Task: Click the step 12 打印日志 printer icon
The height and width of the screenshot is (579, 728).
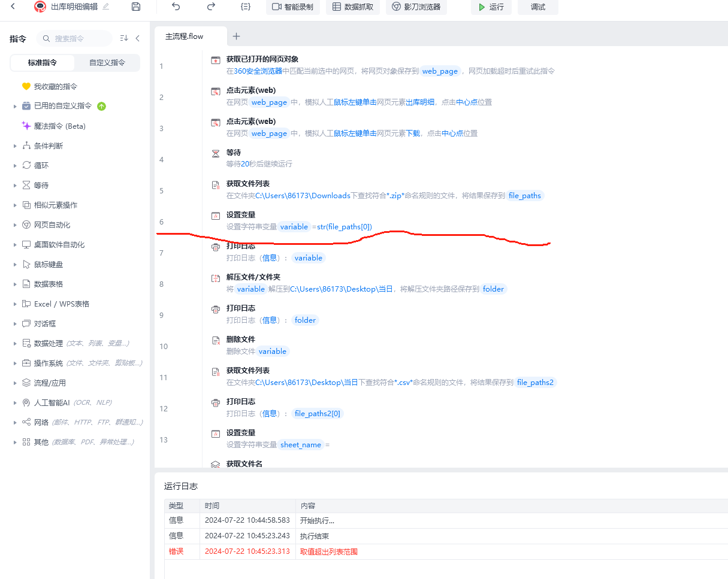Action: (216, 402)
